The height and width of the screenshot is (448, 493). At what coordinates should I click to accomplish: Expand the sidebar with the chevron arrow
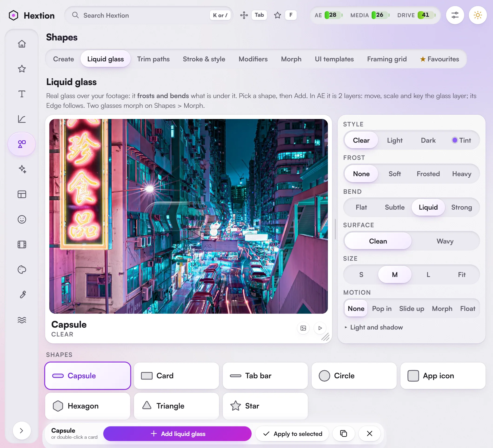tap(22, 430)
